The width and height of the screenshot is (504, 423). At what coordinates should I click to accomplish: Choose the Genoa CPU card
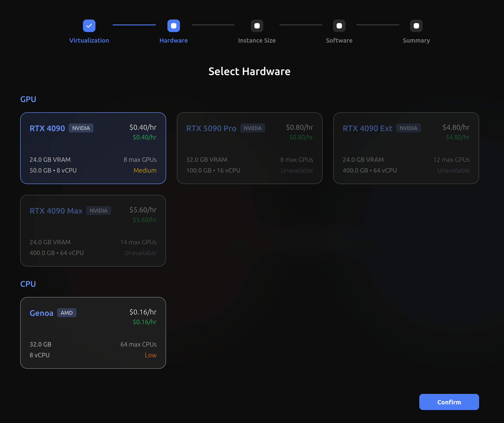[93, 333]
